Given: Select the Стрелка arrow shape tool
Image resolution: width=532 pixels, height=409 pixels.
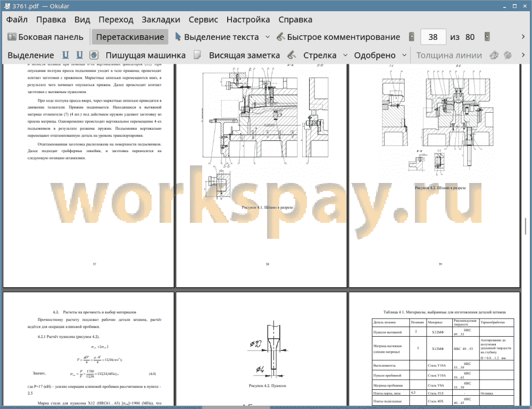Looking at the screenshot, I should click(x=320, y=55).
